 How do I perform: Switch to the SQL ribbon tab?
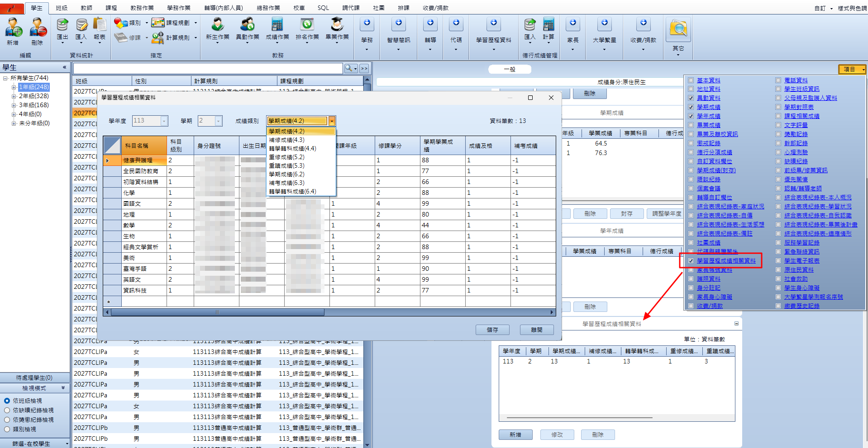click(323, 8)
